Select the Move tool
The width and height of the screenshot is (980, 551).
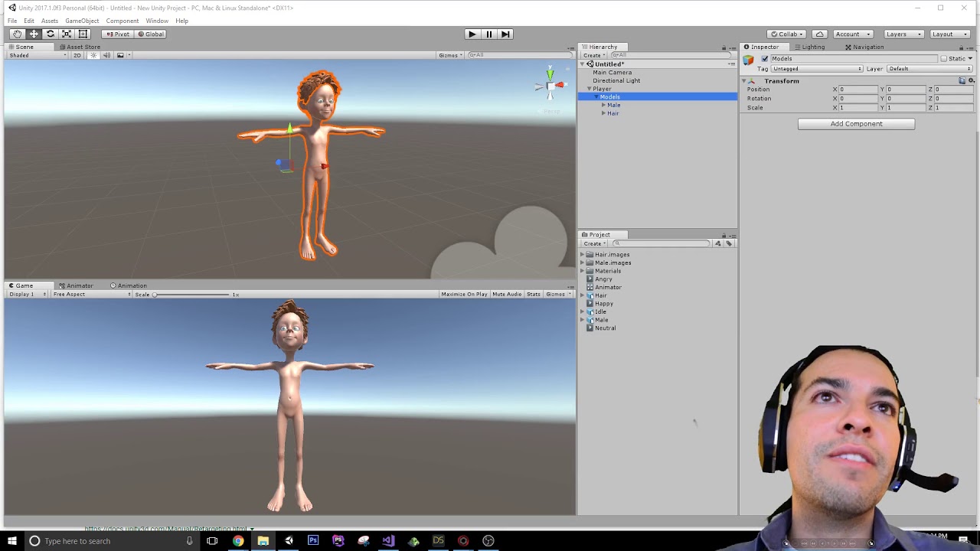coord(34,34)
